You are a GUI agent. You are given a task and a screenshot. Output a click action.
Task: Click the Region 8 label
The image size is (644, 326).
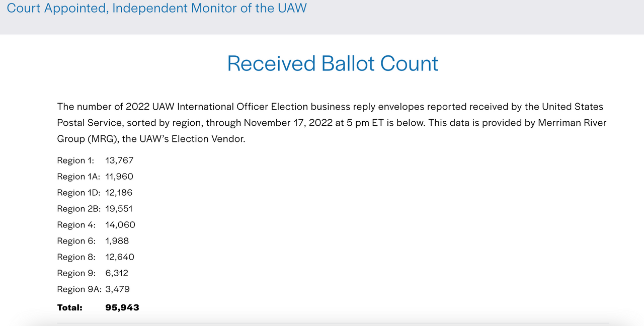(x=76, y=257)
